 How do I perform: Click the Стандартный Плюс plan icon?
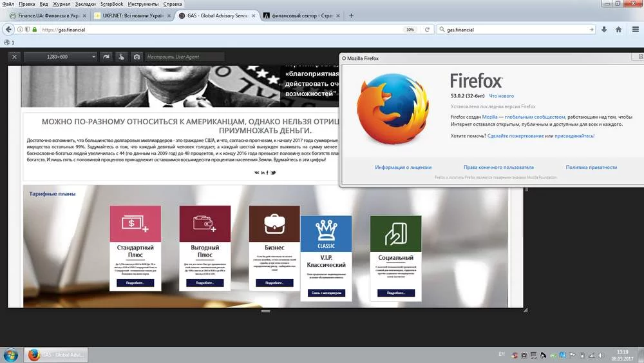pyautogui.click(x=135, y=224)
